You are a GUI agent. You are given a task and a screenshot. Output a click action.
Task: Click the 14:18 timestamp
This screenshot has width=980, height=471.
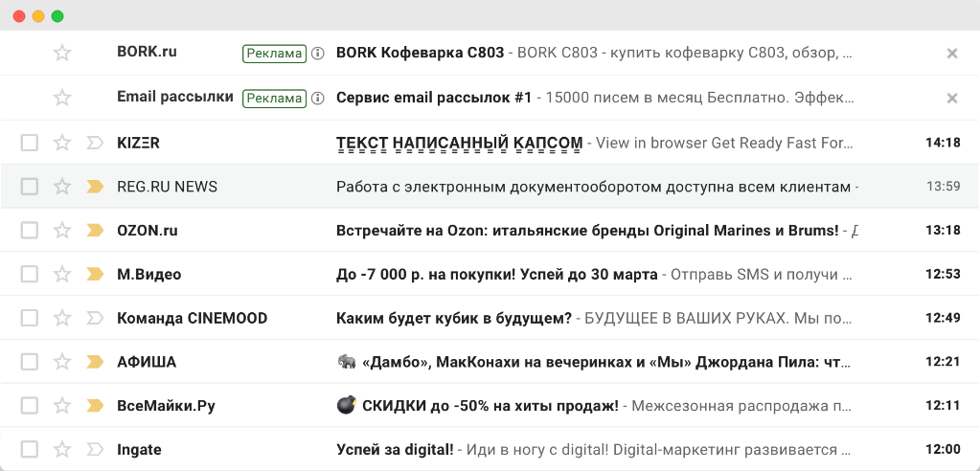943,143
